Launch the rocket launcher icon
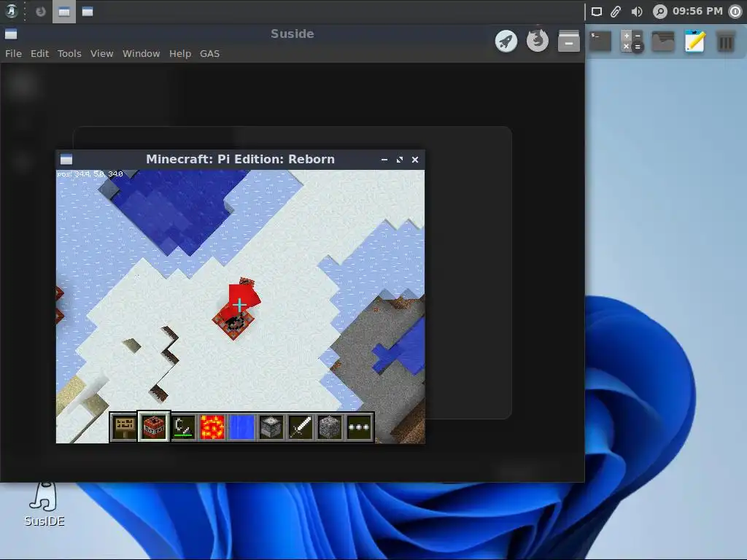 [x=506, y=41]
